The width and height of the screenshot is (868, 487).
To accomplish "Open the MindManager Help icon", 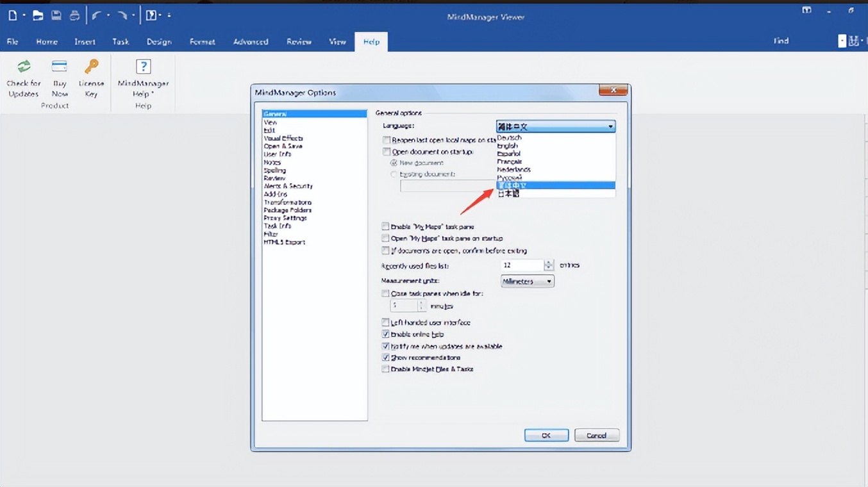I will pos(143,67).
